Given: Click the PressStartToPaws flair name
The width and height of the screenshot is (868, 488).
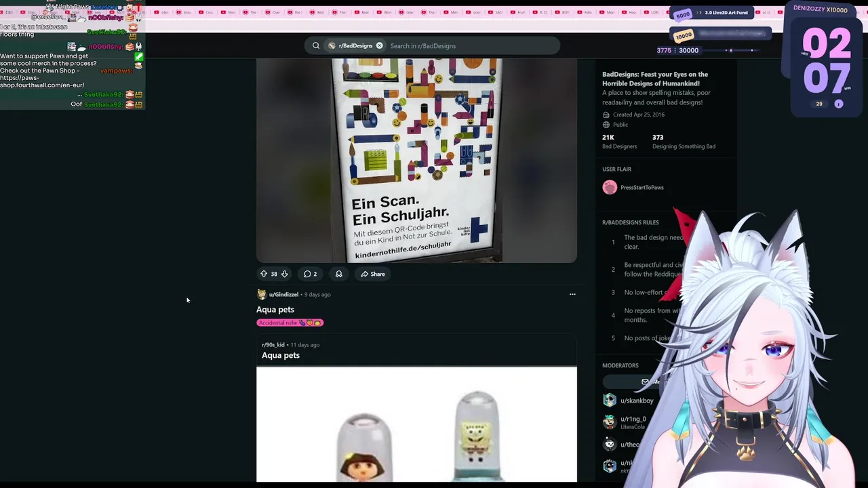Looking at the screenshot, I should click(642, 188).
